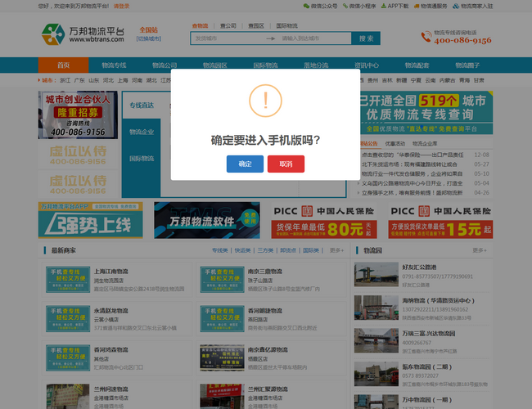Click the phone hotline icon
532x409 pixels.
pos(426,37)
